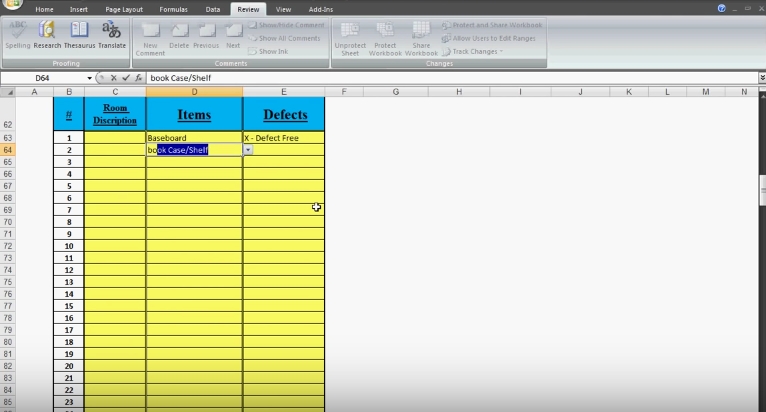Switch to the Formulas tab

pos(171,9)
